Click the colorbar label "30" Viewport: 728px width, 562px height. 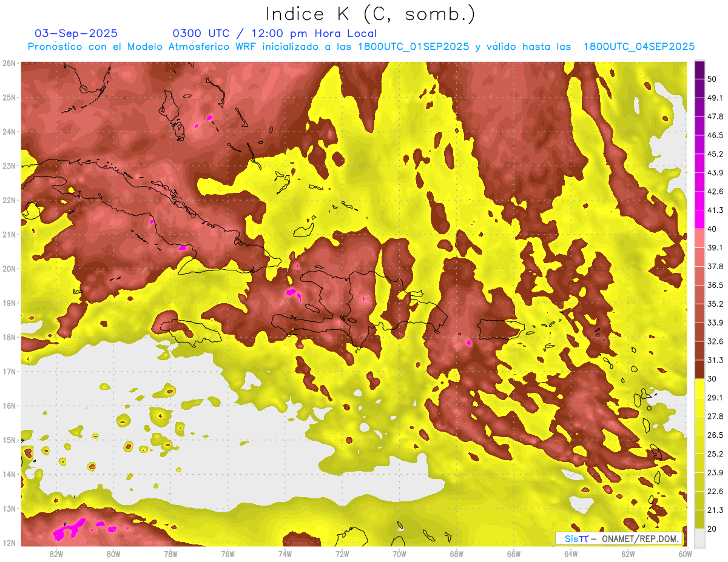tap(713, 379)
